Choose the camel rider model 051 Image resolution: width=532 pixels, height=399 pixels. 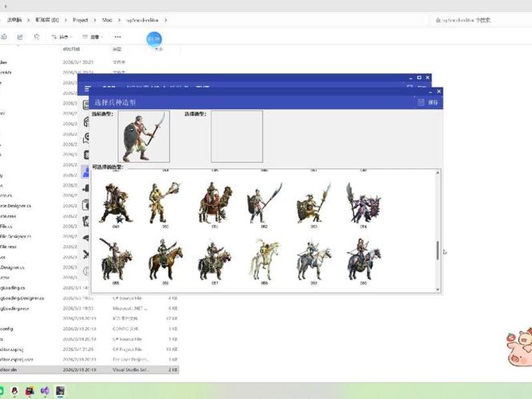215,203
